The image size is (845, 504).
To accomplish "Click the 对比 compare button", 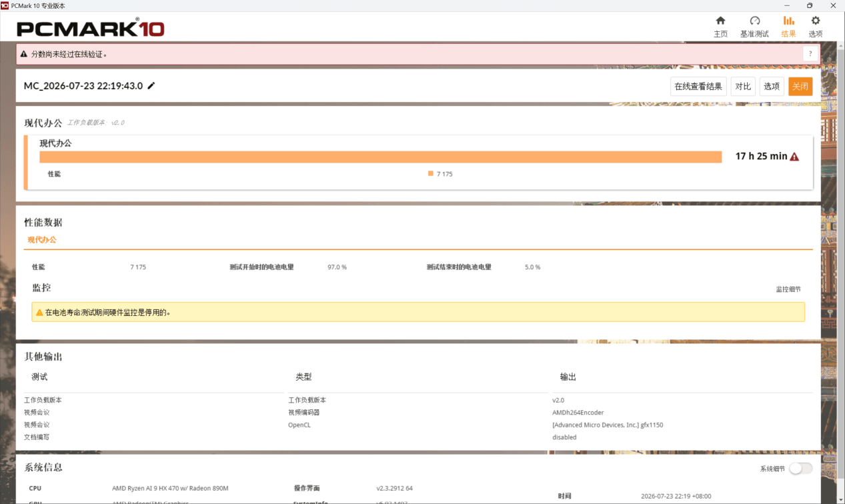I will 743,87.
